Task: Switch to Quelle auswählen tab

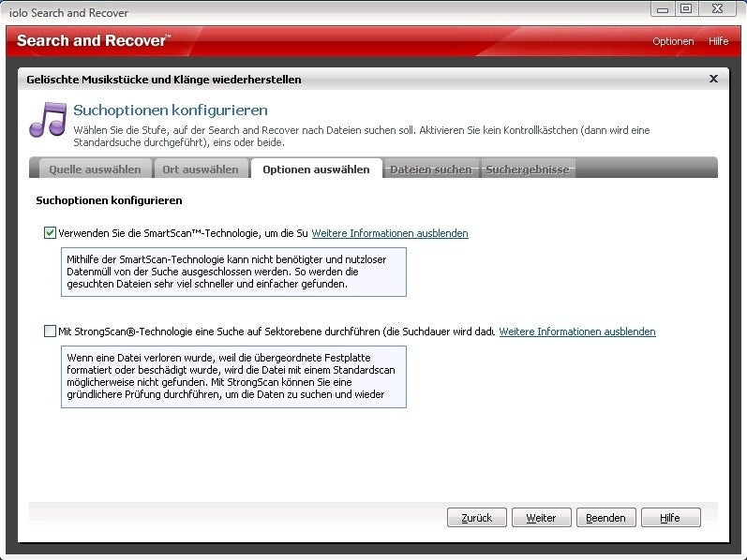Action: [x=95, y=169]
